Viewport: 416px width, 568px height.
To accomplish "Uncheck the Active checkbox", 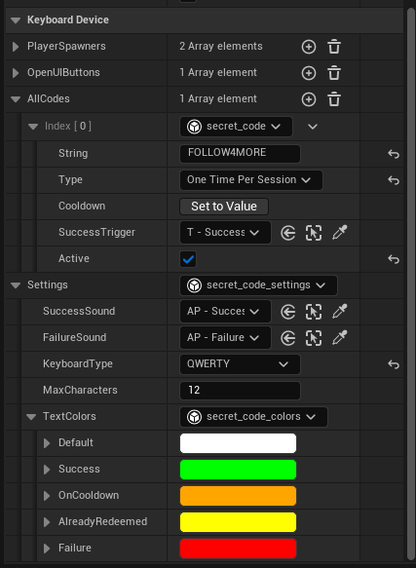I will coord(188,259).
